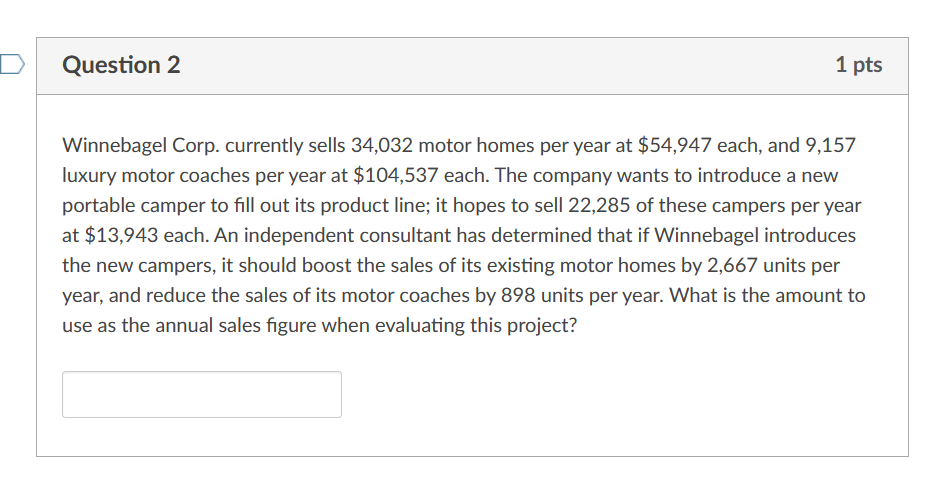Screen dimensions: 943x478
Task: Click the number 34,032 in the text
Action: coord(381,146)
